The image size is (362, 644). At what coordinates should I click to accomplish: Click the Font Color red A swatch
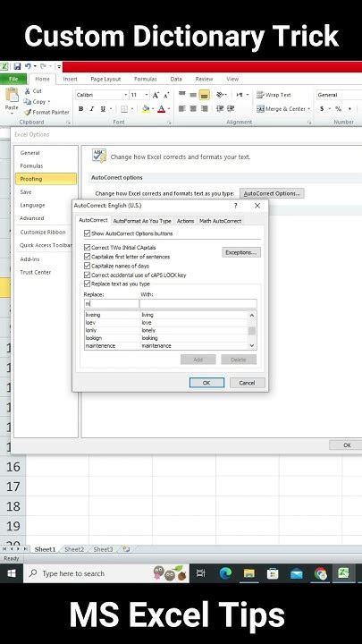click(162, 109)
